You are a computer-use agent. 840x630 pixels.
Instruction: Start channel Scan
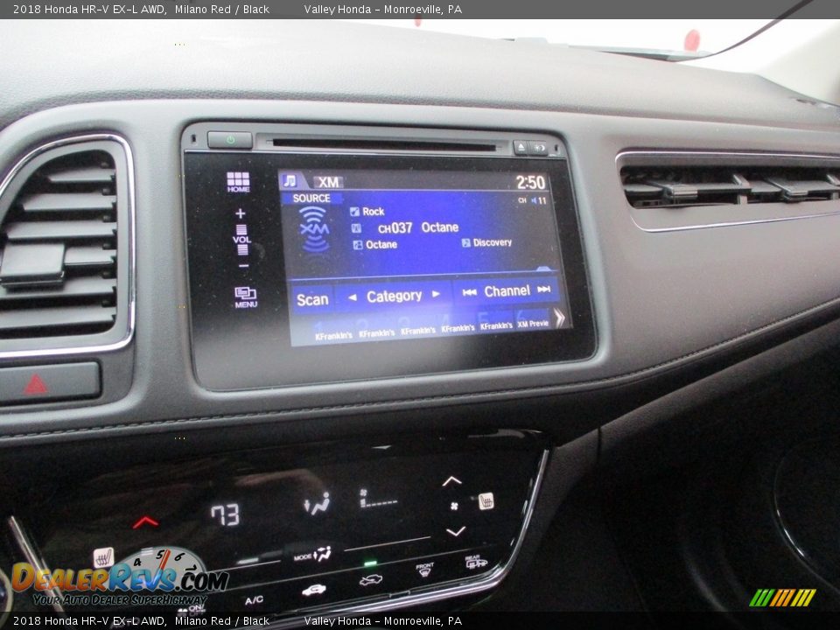(x=312, y=299)
